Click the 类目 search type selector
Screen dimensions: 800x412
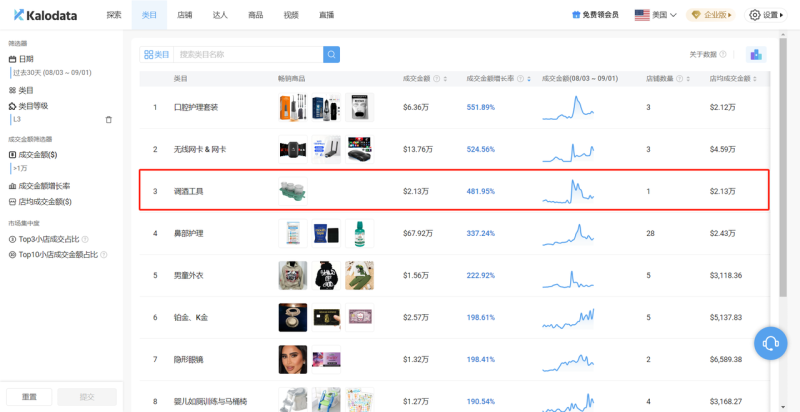point(157,55)
